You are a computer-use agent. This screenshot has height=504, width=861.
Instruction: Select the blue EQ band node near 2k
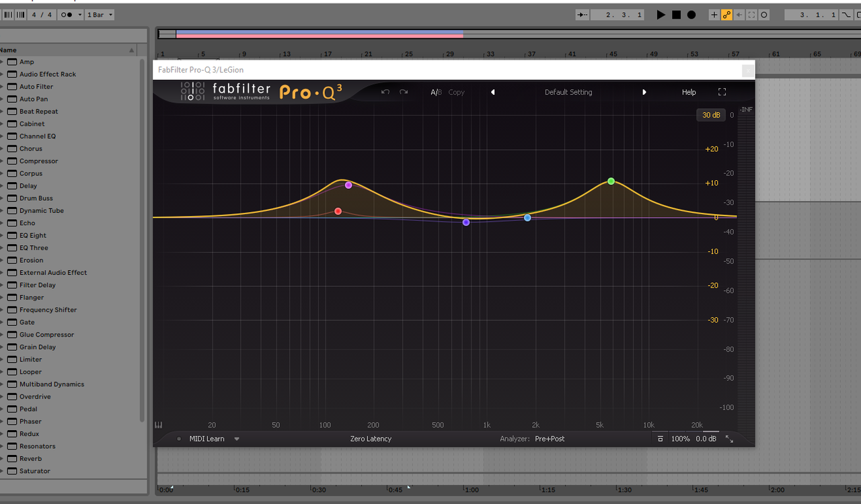527,218
